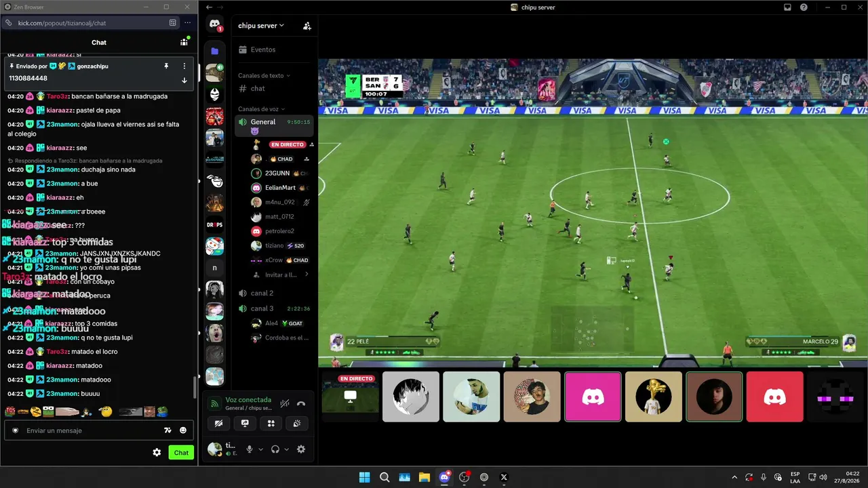Open Discord direct messages home icon
Image resolution: width=868 pixels, height=488 pixels.
coord(215,24)
